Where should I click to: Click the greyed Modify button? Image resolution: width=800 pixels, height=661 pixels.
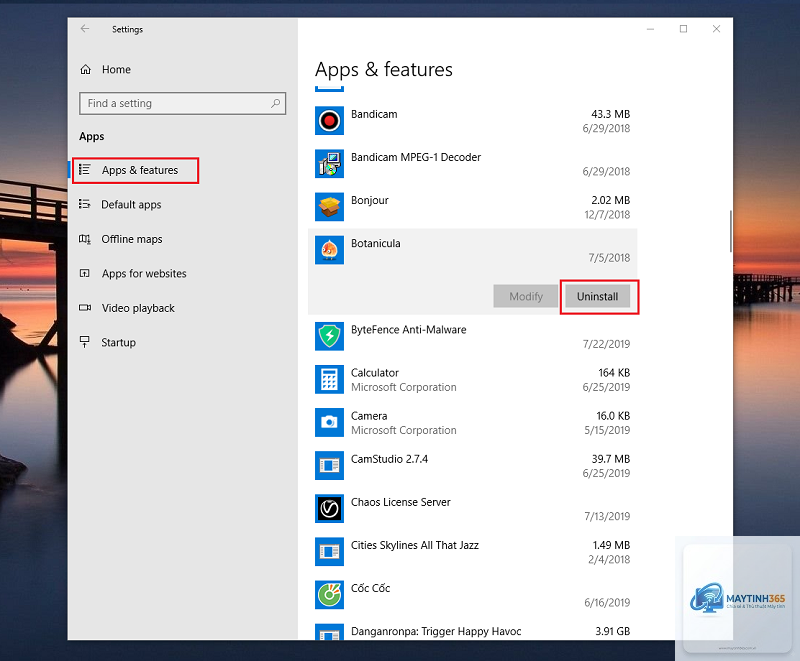tap(526, 296)
